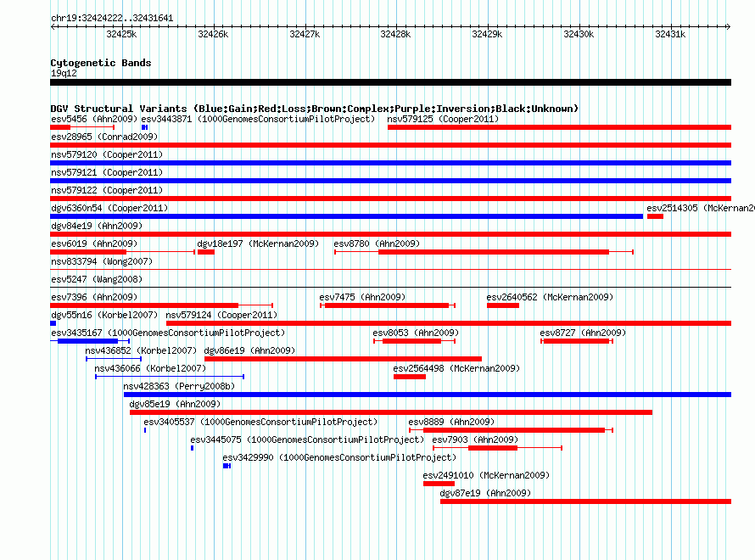Open dgv84e19 (Ahn2009) variant label

(97, 226)
